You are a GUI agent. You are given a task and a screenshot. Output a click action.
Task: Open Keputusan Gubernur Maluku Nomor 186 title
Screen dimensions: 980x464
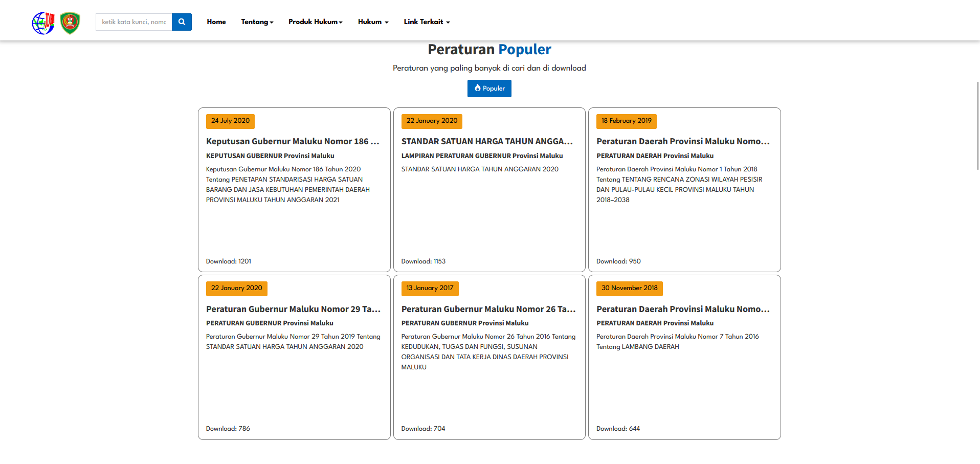coord(293,142)
